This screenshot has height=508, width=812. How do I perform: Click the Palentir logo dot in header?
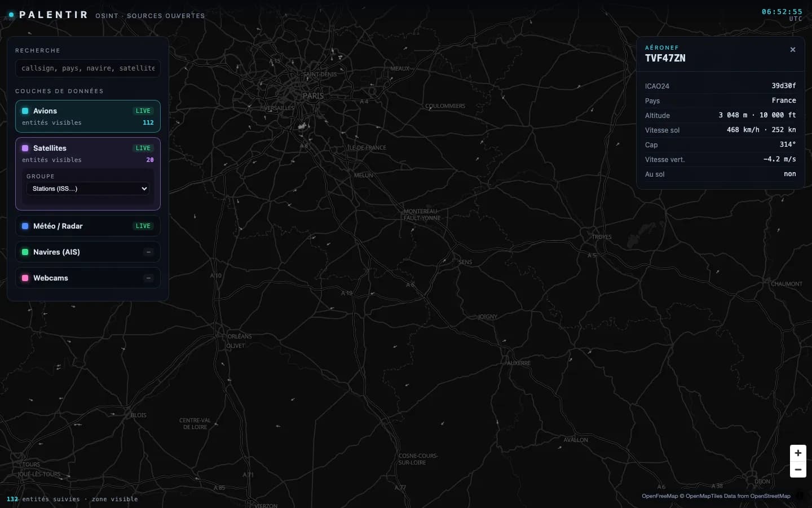[11, 15]
